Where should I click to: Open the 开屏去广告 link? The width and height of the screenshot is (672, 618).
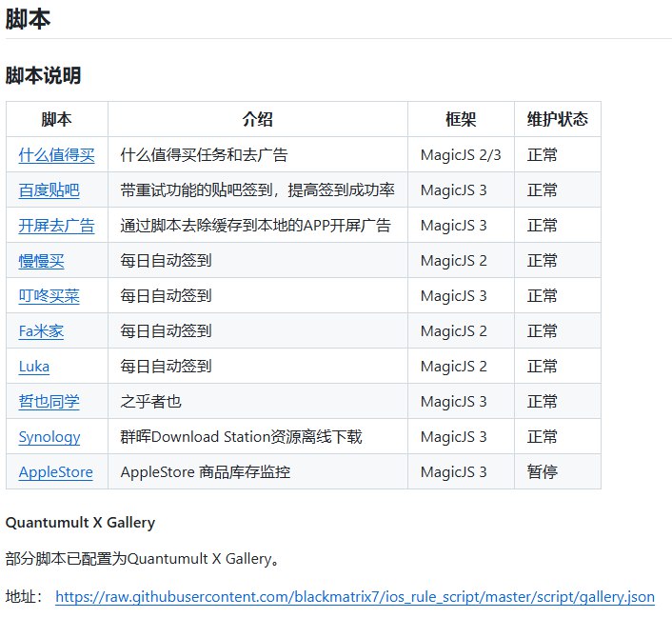click(56, 225)
